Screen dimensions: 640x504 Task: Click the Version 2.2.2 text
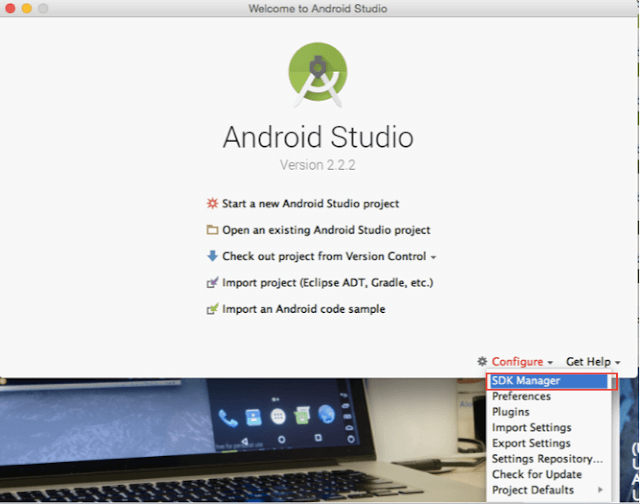pyautogui.click(x=318, y=165)
